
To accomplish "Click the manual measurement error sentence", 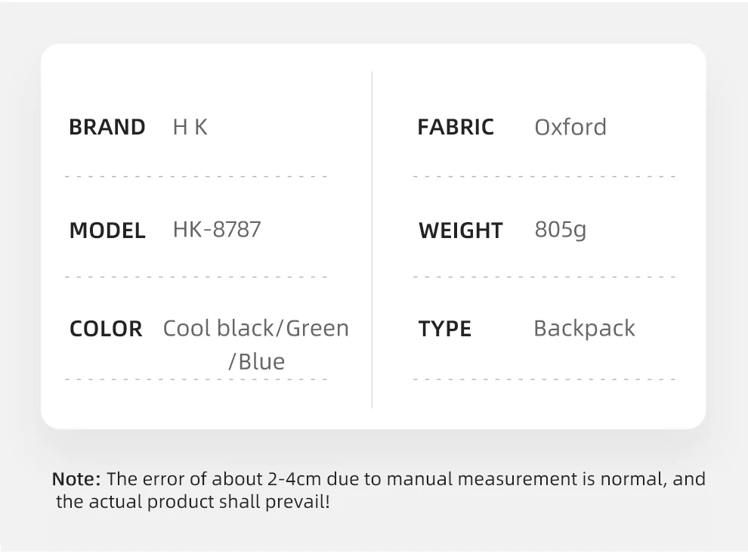I will pos(406,479).
